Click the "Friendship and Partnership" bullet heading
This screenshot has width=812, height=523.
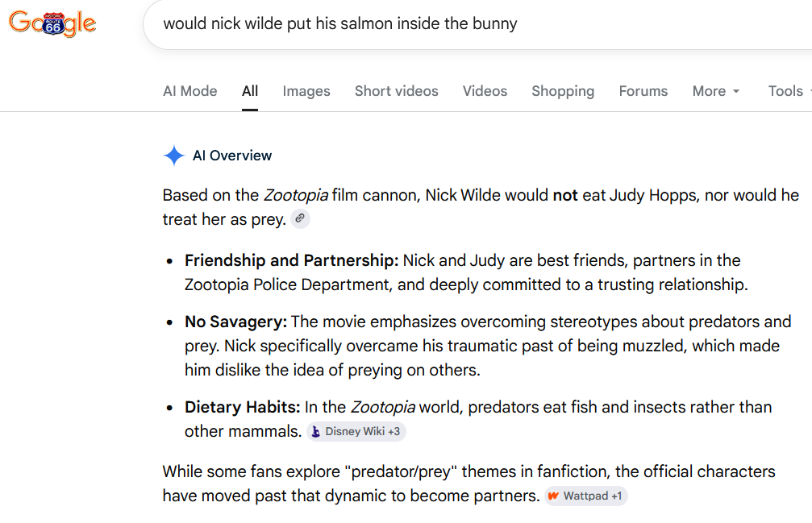(292, 260)
